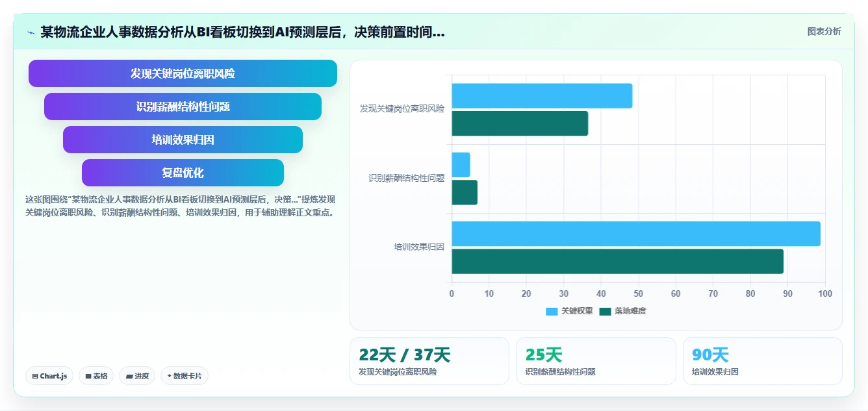The height and width of the screenshot is (411, 868).
Task: Click the 关键权重 bar for 培训效果归因
Action: pos(636,234)
